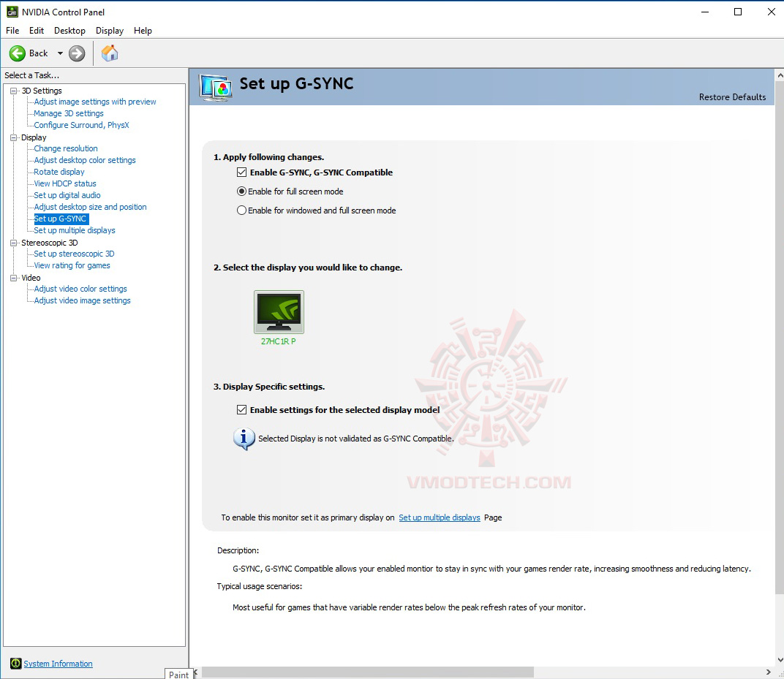Select the 27HC1R P display monitor icon
The height and width of the screenshot is (679, 784).
coord(279,312)
